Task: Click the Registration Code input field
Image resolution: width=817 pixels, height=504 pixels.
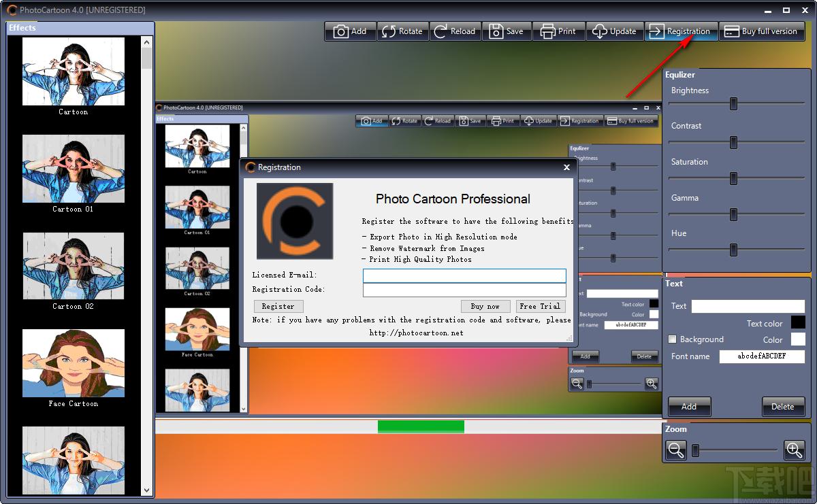Action: (x=464, y=290)
